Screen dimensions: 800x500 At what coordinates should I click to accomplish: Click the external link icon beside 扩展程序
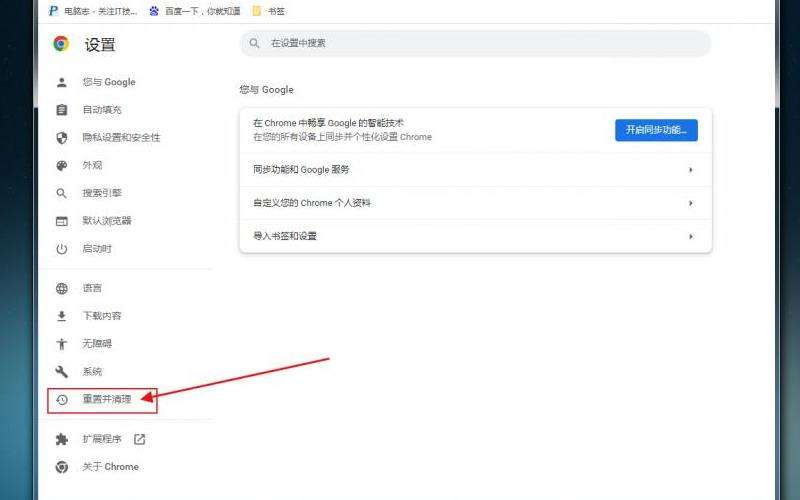coord(139,439)
